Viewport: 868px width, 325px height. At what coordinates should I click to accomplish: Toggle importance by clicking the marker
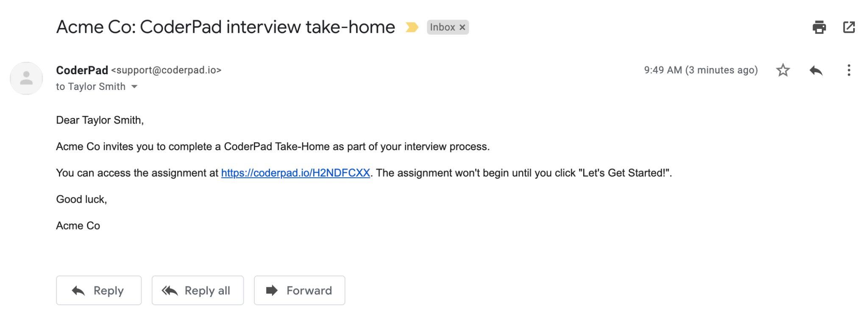click(412, 27)
